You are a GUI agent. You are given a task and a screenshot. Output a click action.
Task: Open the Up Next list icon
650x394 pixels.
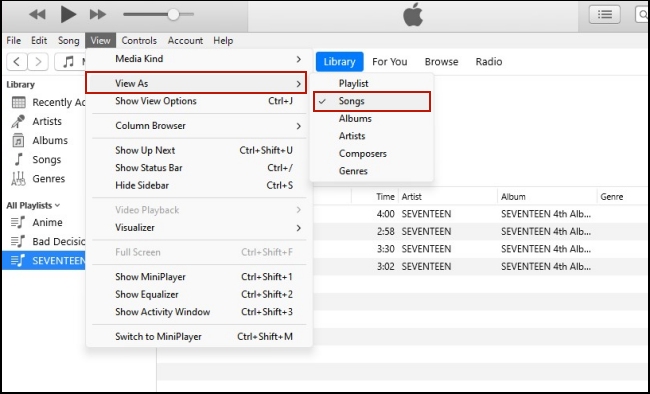point(605,15)
